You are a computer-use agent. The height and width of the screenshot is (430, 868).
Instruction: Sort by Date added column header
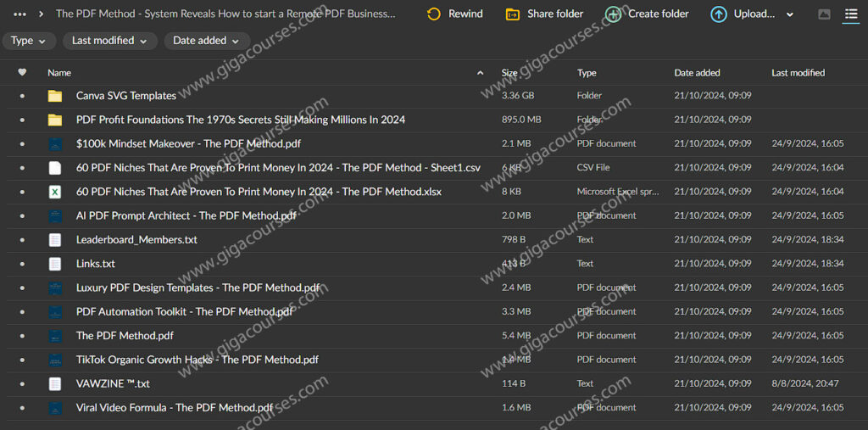pos(697,73)
